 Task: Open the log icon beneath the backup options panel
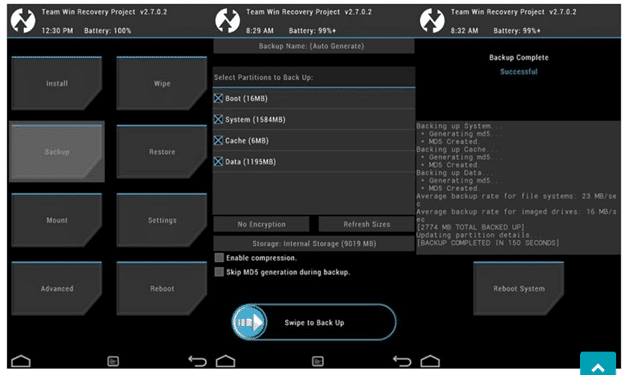point(318,361)
